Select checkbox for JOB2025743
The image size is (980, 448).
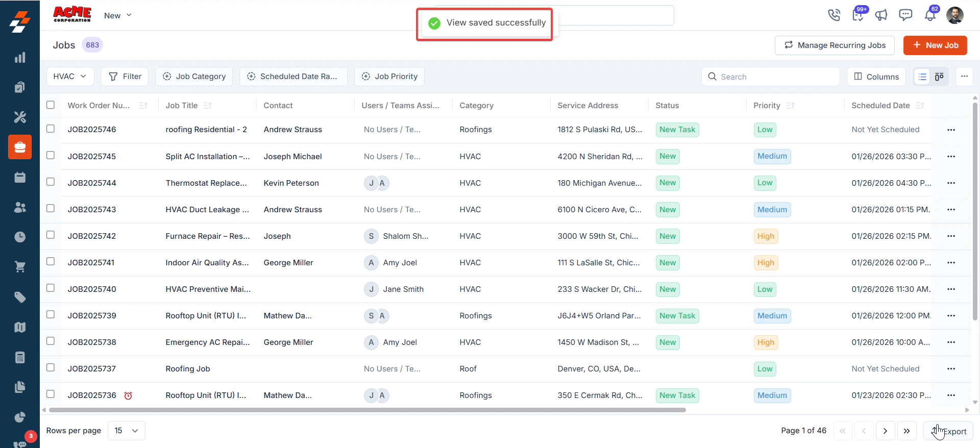[x=51, y=208]
